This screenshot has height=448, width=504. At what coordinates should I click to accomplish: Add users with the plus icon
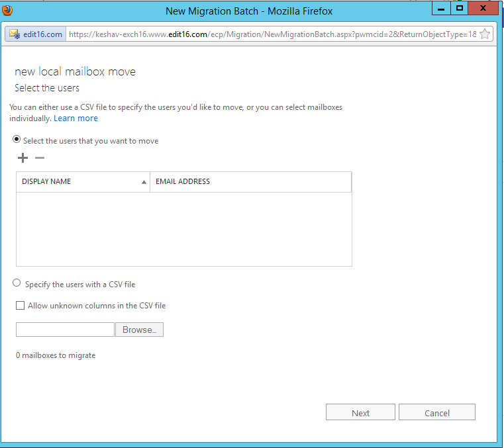click(23, 157)
